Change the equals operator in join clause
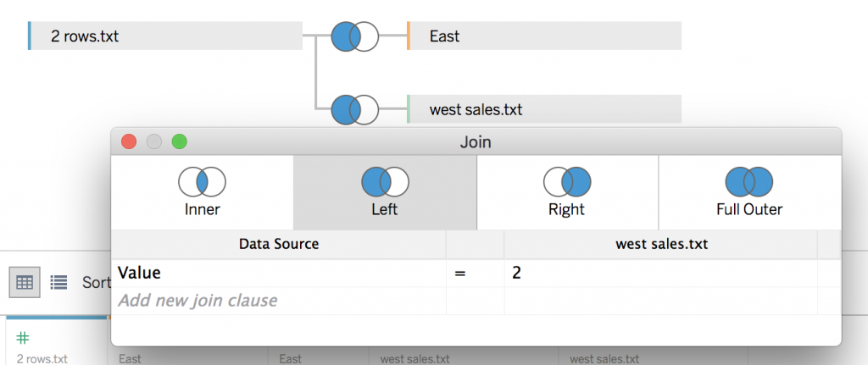868x365 pixels. pyautogui.click(x=475, y=274)
